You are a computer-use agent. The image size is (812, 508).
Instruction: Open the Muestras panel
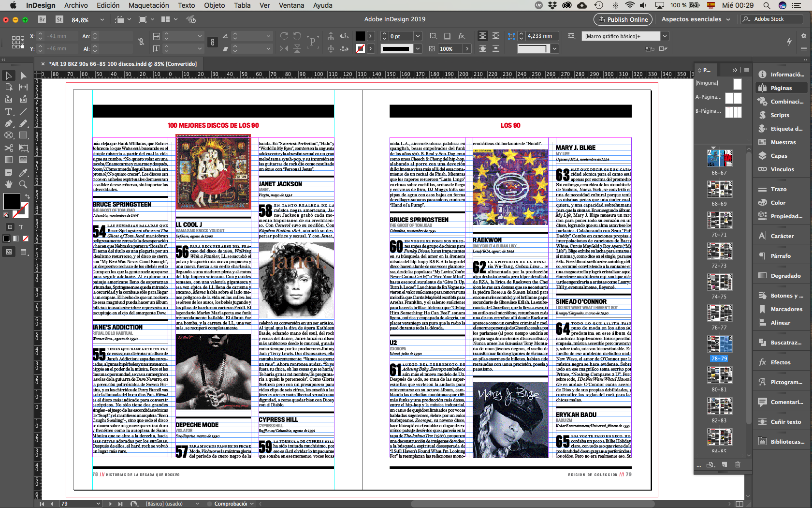tap(781, 142)
